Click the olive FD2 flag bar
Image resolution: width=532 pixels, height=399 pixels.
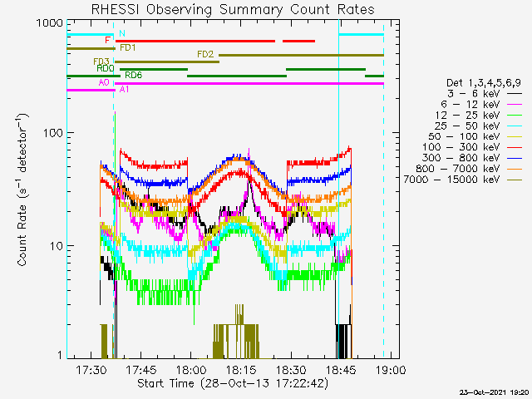coord(301,55)
